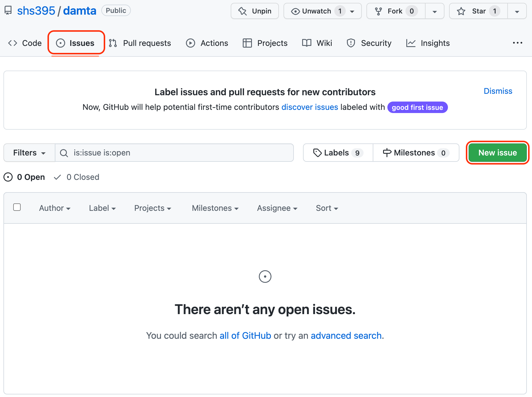
Task: Tick the select all issues checkbox
Action: click(x=17, y=207)
